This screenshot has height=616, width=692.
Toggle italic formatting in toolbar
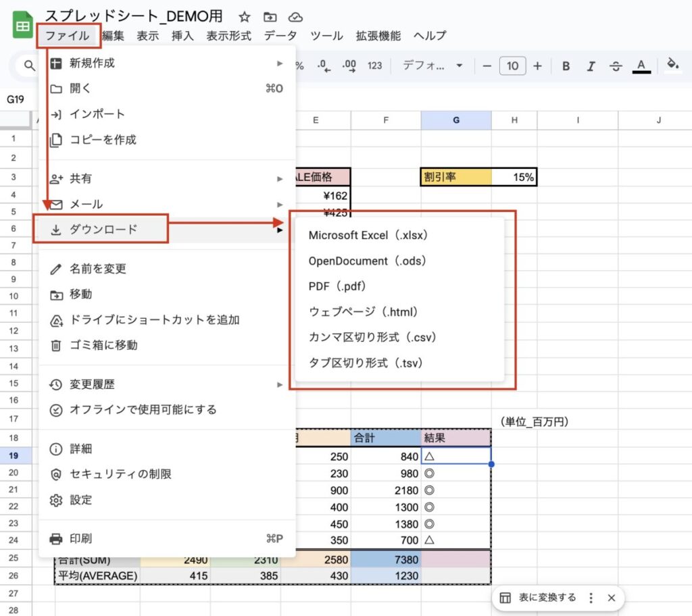coord(591,66)
